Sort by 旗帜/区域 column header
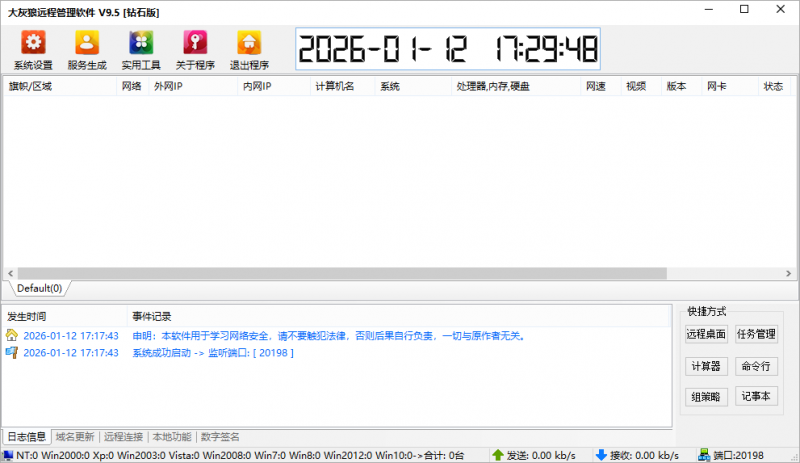The image size is (800, 463). tap(60, 86)
